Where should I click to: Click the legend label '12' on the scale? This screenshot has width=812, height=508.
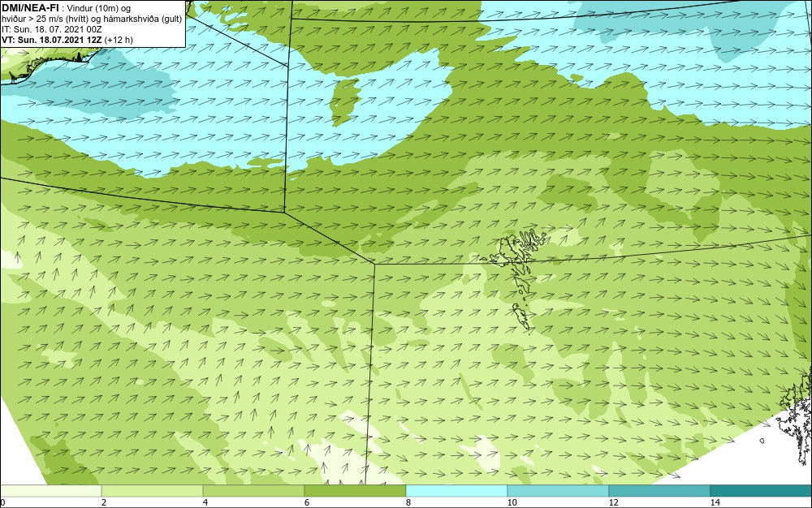[614, 503]
